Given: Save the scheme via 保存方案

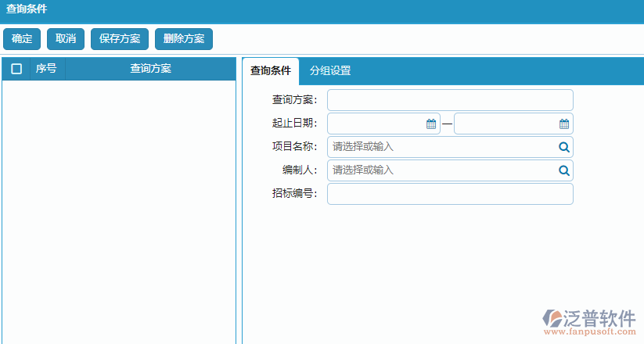Looking at the screenshot, I should (x=120, y=39).
